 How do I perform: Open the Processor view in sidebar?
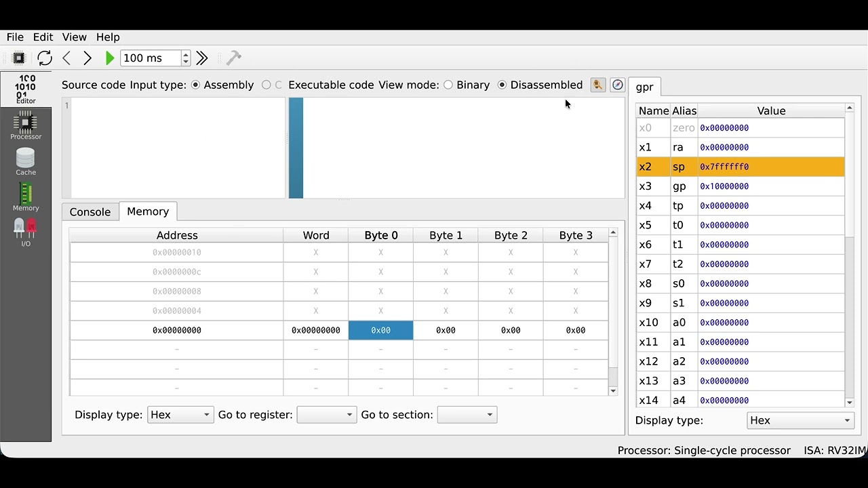(x=26, y=126)
